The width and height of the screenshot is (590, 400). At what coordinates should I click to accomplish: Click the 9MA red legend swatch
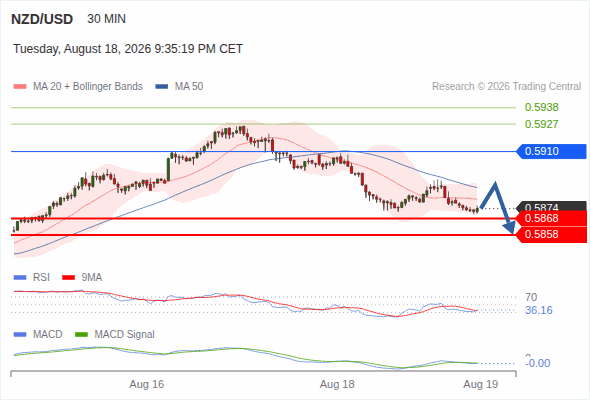[68, 278]
